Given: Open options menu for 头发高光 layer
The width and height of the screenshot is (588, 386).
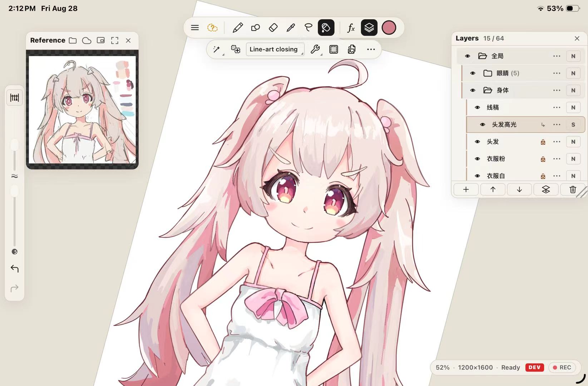Looking at the screenshot, I should click(557, 125).
